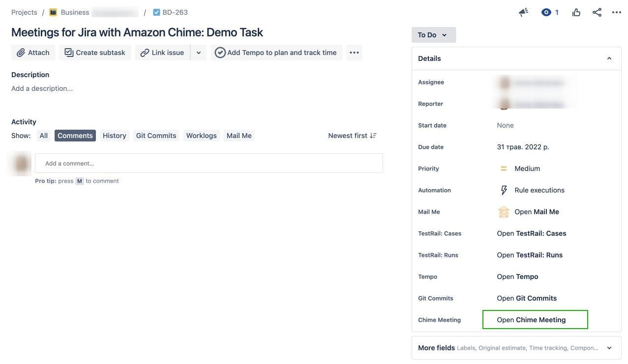Show All activity
Viewport: 628px width, 364px height.
tap(44, 136)
